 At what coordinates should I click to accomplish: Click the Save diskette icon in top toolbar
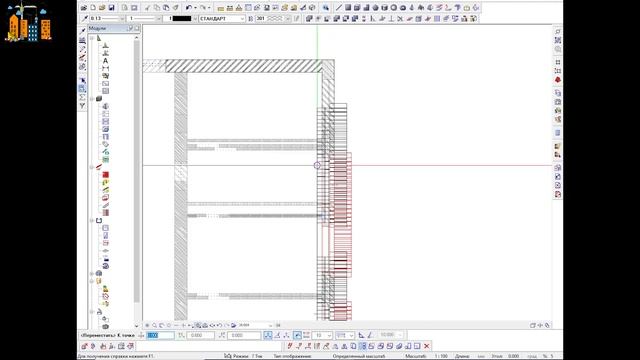[111, 8]
